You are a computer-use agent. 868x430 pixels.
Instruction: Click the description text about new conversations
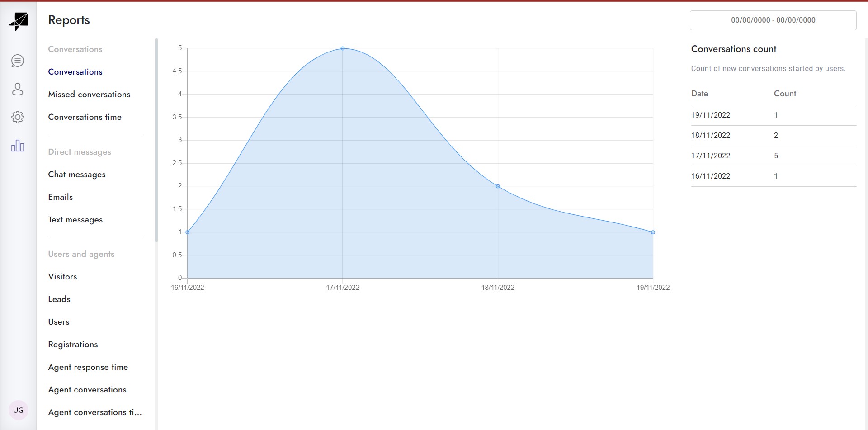pyautogui.click(x=768, y=69)
